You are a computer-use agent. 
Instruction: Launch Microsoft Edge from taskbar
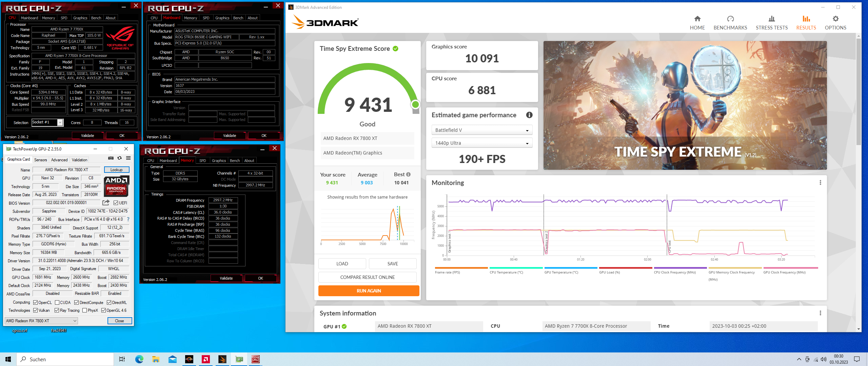pos(139,359)
